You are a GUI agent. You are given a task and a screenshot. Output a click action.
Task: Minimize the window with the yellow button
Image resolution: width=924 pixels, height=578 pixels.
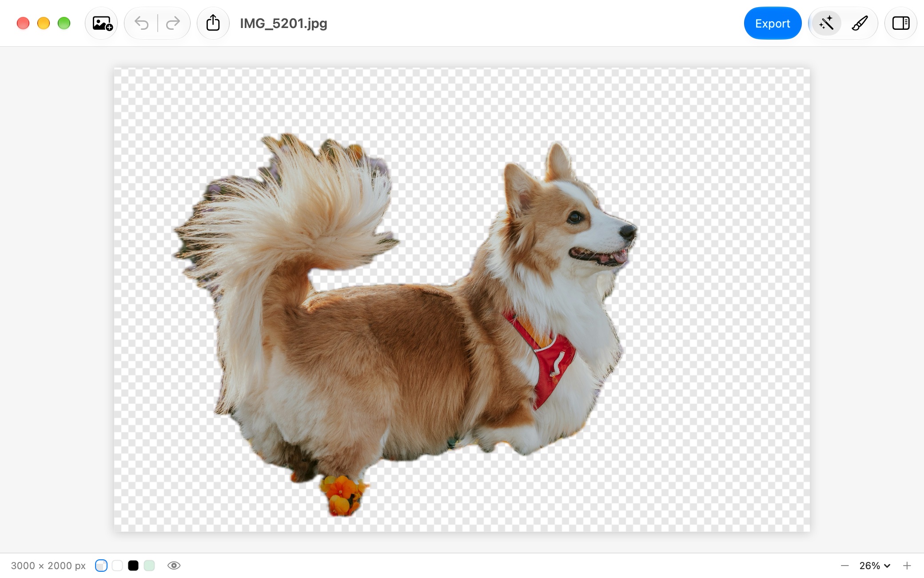tap(44, 23)
